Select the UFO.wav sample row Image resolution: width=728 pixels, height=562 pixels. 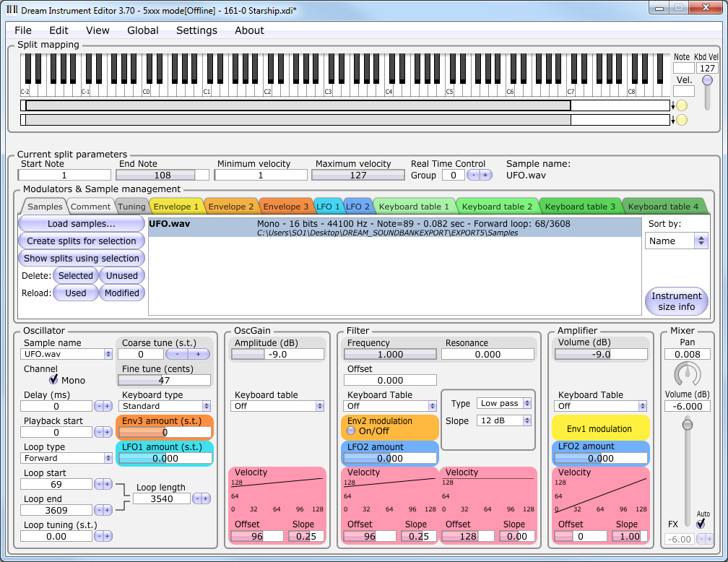[394, 228]
